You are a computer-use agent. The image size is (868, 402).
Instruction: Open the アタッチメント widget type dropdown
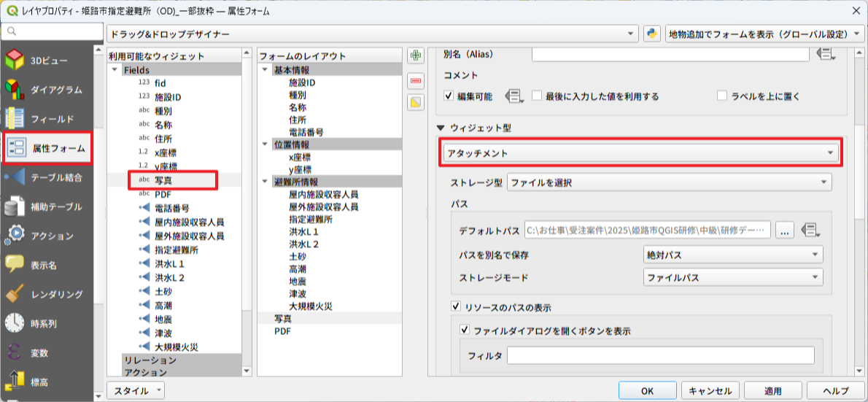(642, 153)
